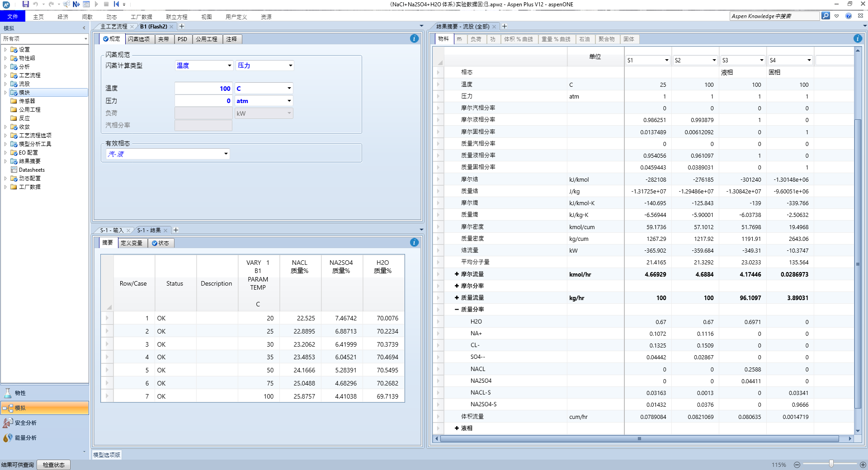Select Datasheets in navigation tree
This screenshot has width=868, height=470.
coord(32,170)
